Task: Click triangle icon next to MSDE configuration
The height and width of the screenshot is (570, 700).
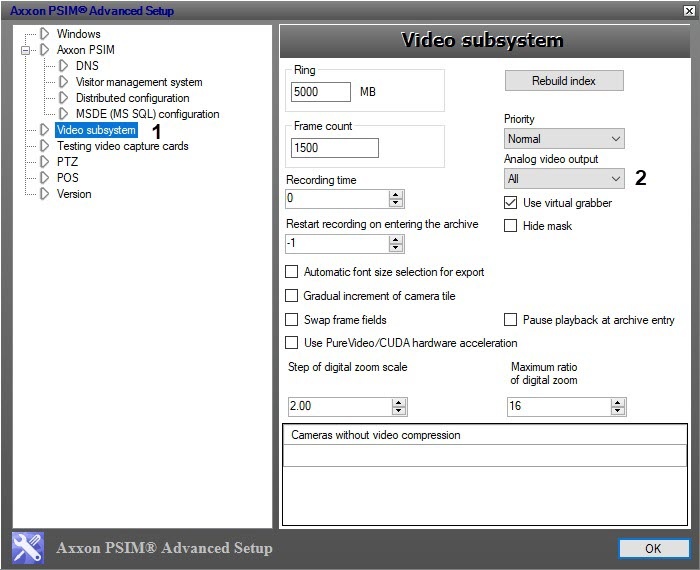Action: tap(63, 114)
